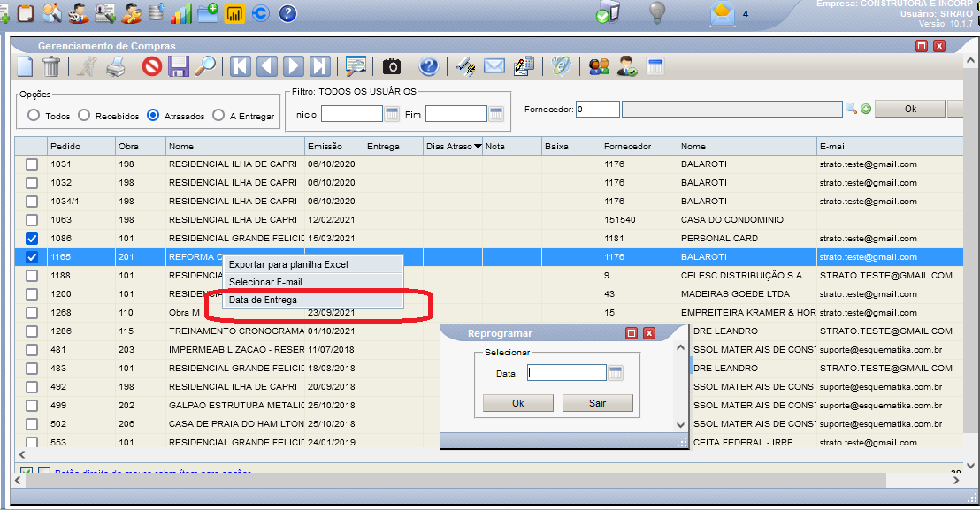Go to last record arrow button
Image resolution: width=980 pixels, height=510 pixels.
point(319,66)
